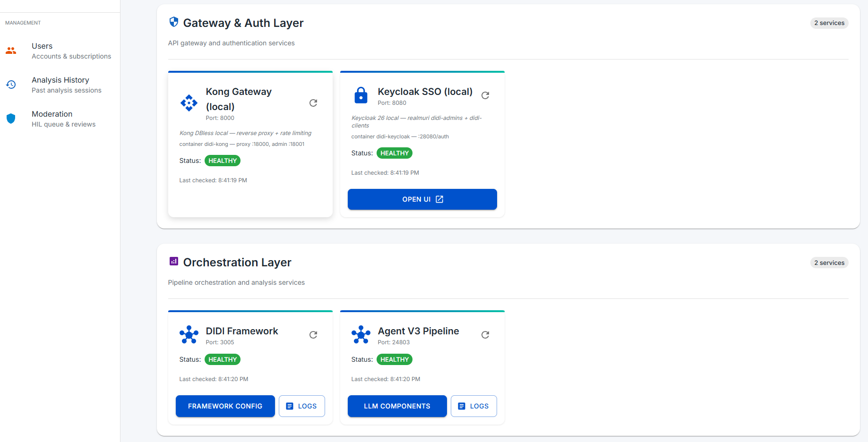Screen dimensions: 868x442
Task: Click Kong 'Last checked: 8:41:19 PM' text
Action: point(213,180)
